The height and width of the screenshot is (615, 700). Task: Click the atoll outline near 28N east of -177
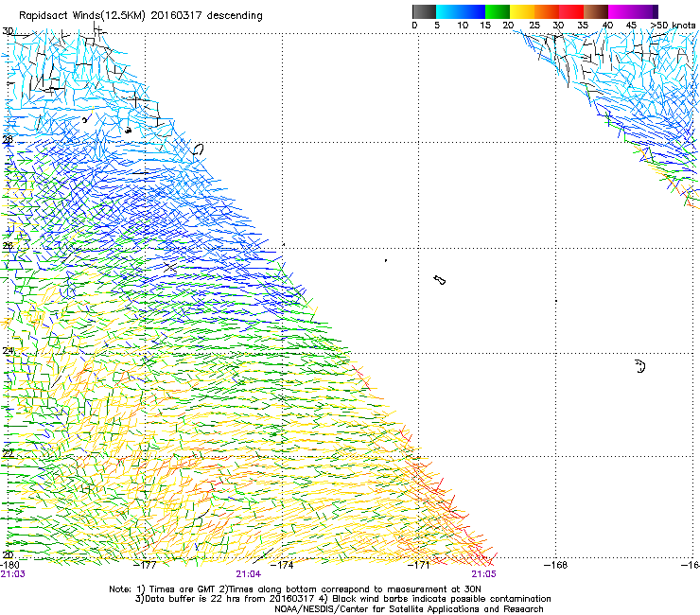click(x=198, y=149)
